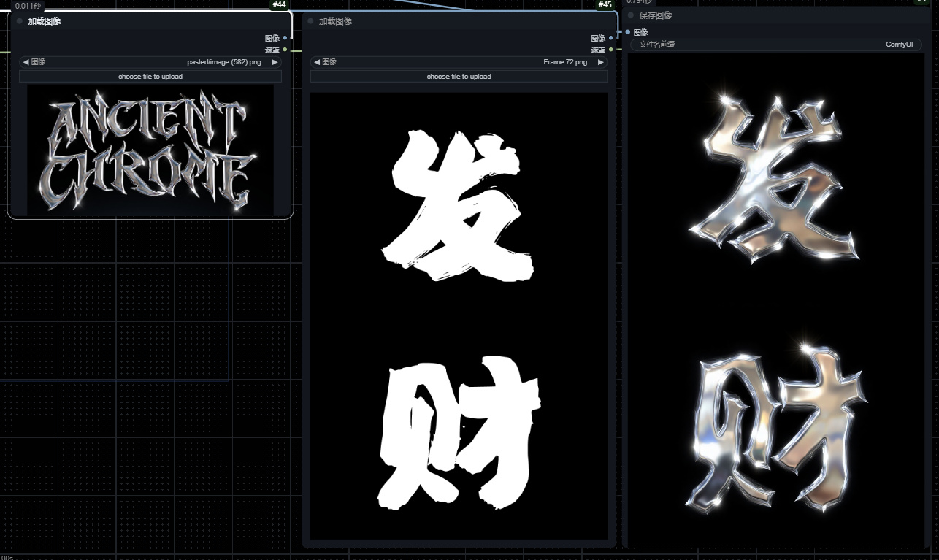Viewport: 939px width, 560px height.
Task: Click the 0.011秒 execution time label
Action: coord(28,6)
